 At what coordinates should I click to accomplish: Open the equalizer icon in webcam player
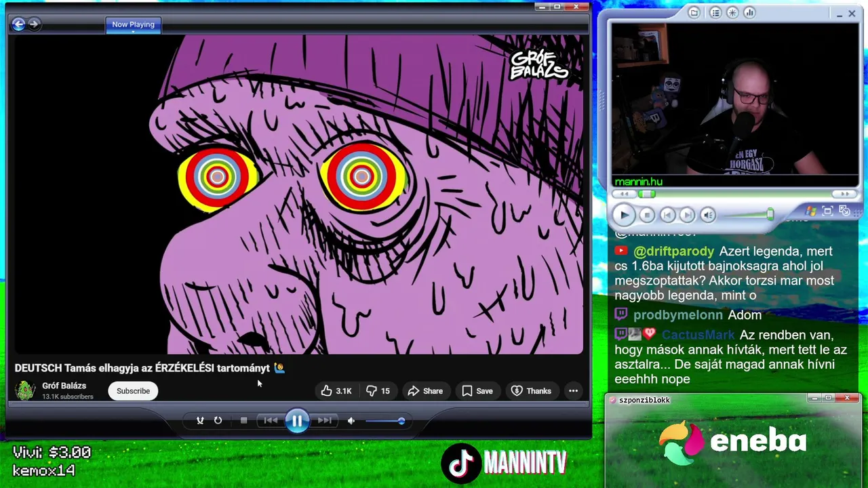[x=749, y=12]
